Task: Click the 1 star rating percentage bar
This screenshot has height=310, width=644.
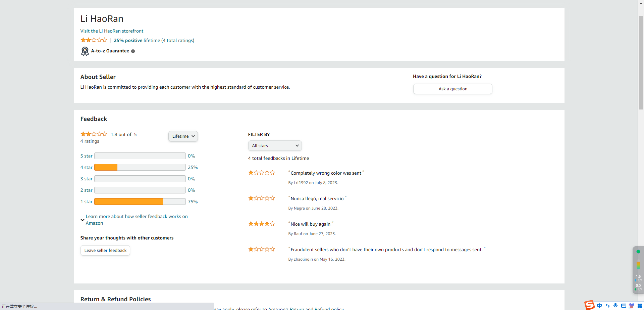Action: (x=140, y=202)
